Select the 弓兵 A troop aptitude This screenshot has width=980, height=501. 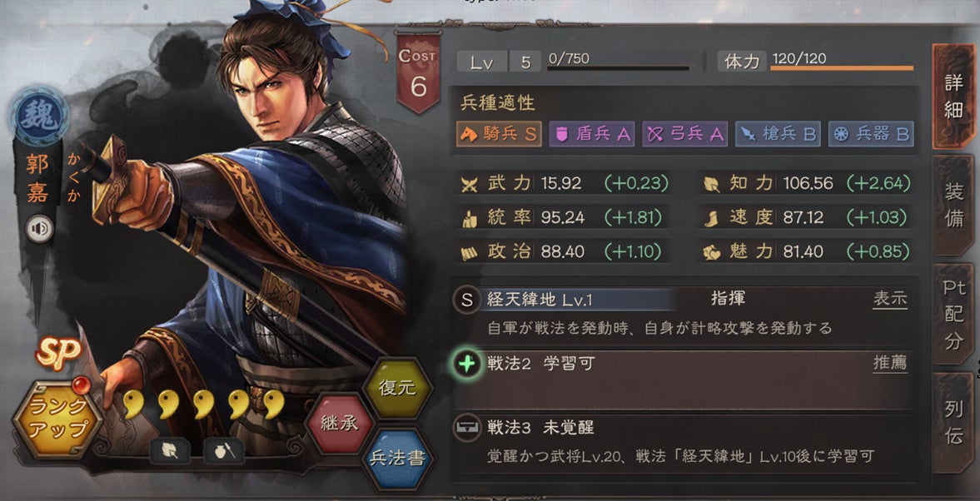[x=685, y=134]
